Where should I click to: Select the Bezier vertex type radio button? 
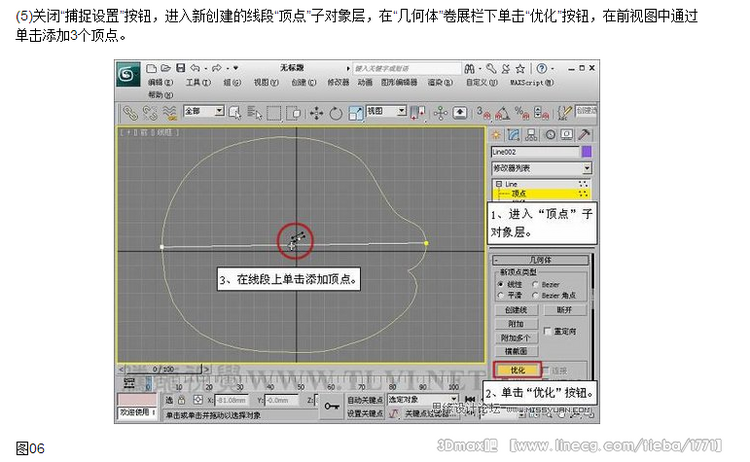[535, 284]
